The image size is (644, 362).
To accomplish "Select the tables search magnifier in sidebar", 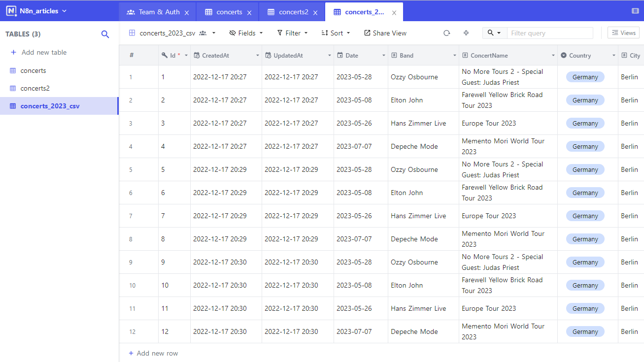I will click(105, 34).
